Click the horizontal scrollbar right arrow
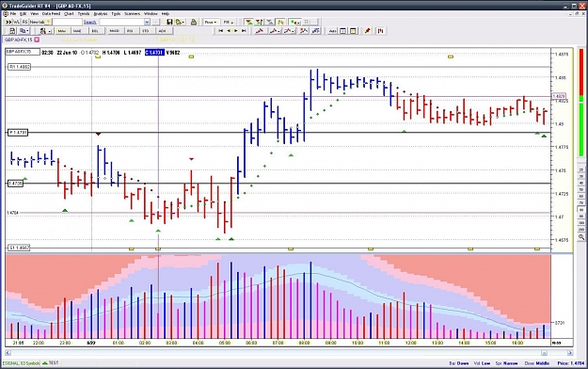 [569, 353]
